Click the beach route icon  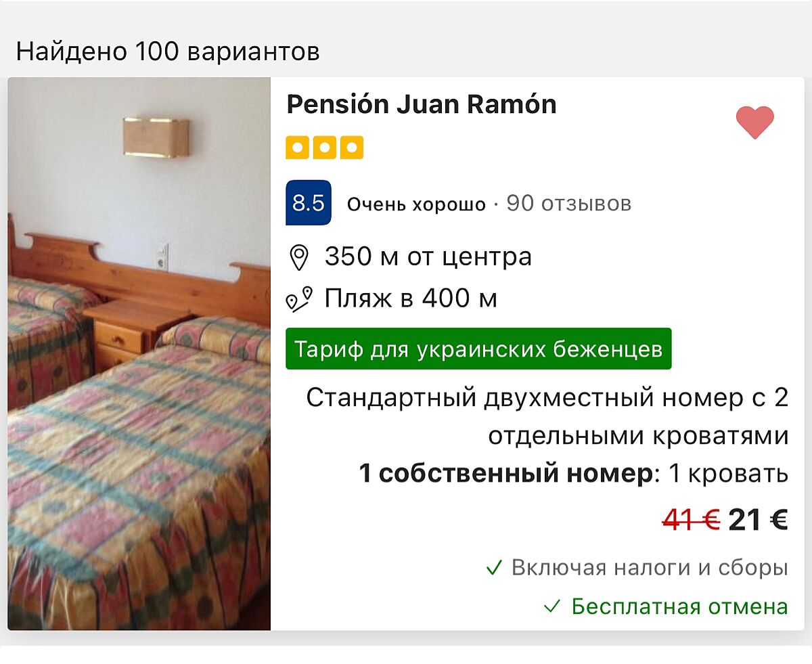298,298
